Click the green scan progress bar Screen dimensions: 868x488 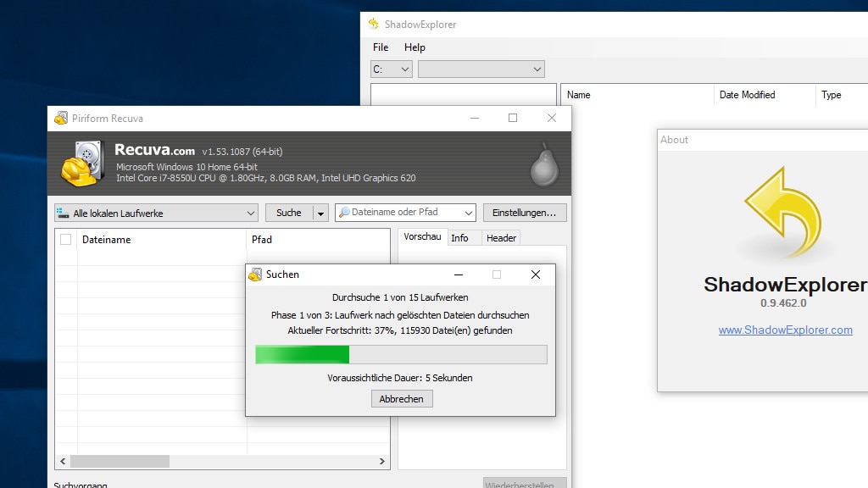tap(301, 356)
